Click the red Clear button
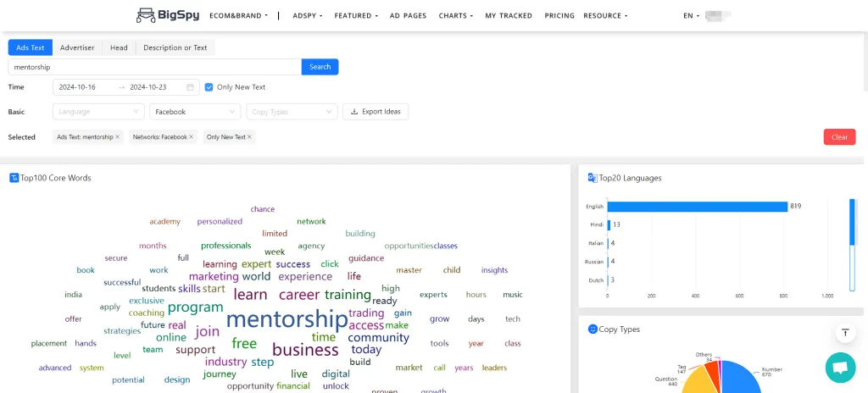This screenshot has height=393, width=868. point(839,137)
